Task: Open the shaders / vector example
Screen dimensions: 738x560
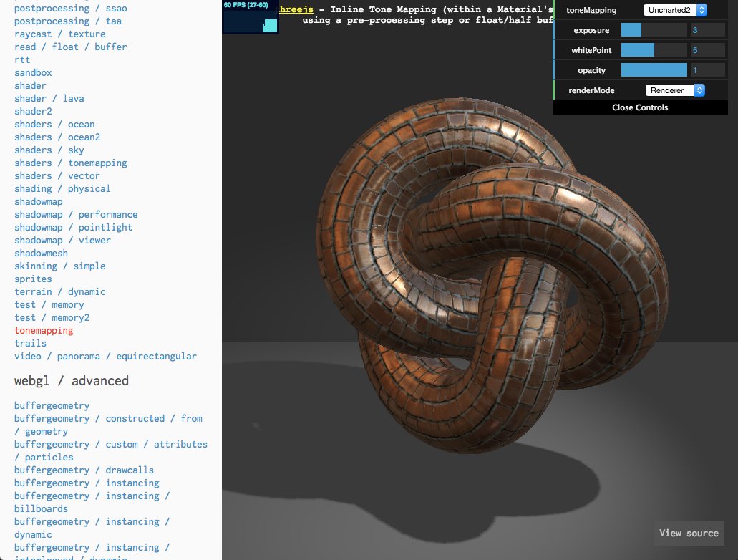Action: click(x=57, y=175)
